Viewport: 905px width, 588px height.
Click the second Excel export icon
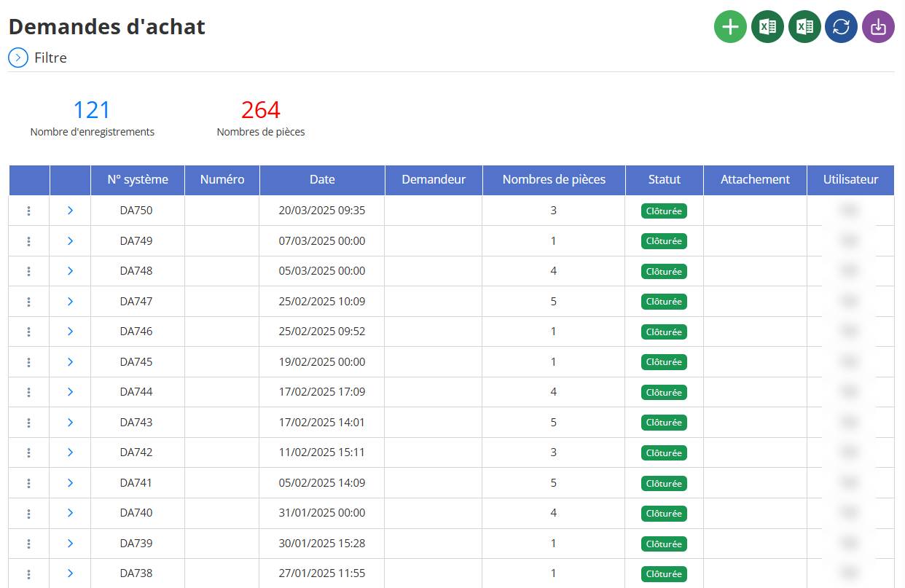[804, 27]
